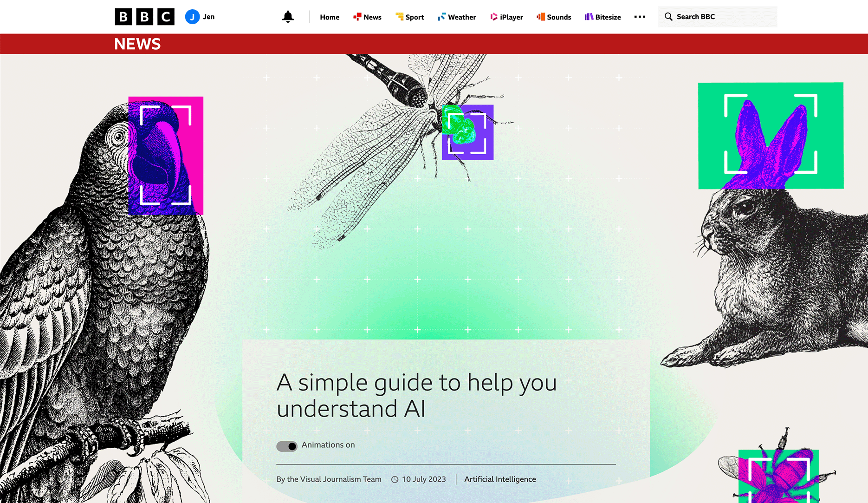Turn off the Animations on toggle
The height and width of the screenshot is (503, 868).
tap(287, 446)
